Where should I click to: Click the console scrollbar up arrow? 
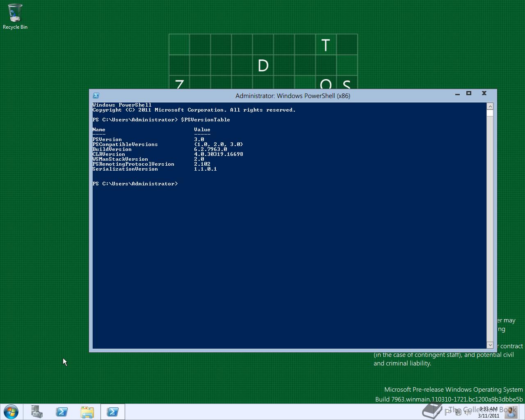[x=490, y=106]
